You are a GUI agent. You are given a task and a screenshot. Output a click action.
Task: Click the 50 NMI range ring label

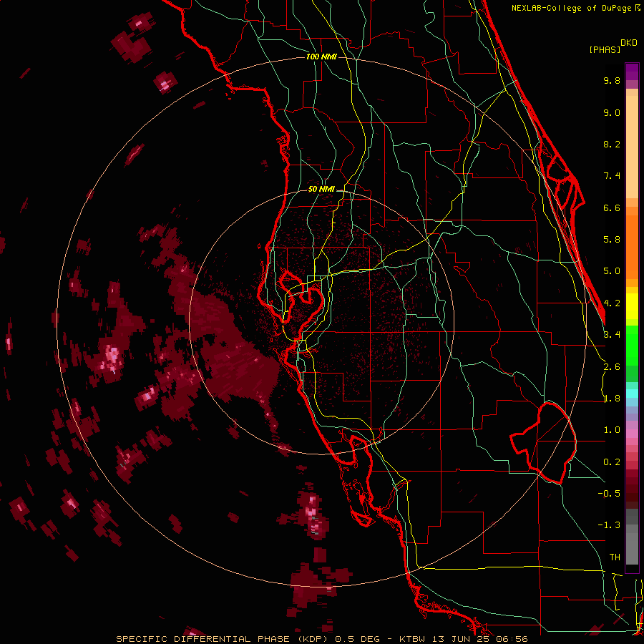click(x=321, y=189)
